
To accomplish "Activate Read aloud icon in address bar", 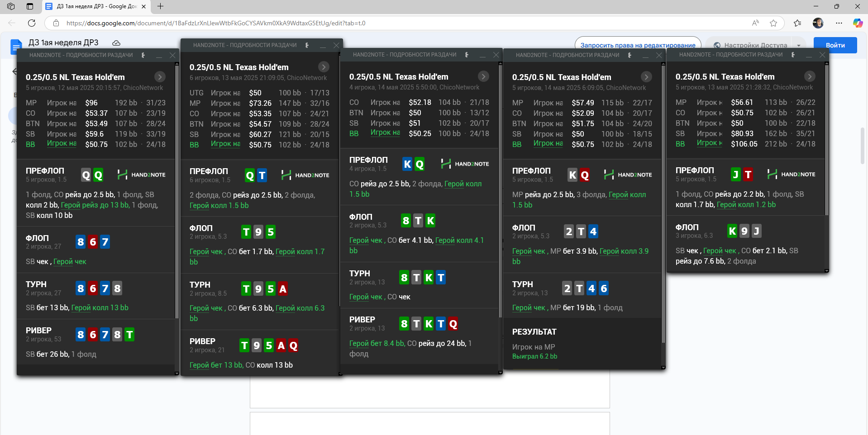I will (x=755, y=23).
